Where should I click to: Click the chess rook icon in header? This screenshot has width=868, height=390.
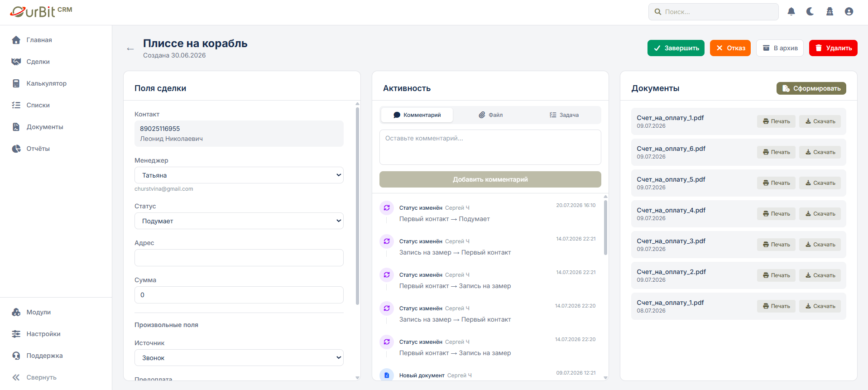click(x=830, y=12)
